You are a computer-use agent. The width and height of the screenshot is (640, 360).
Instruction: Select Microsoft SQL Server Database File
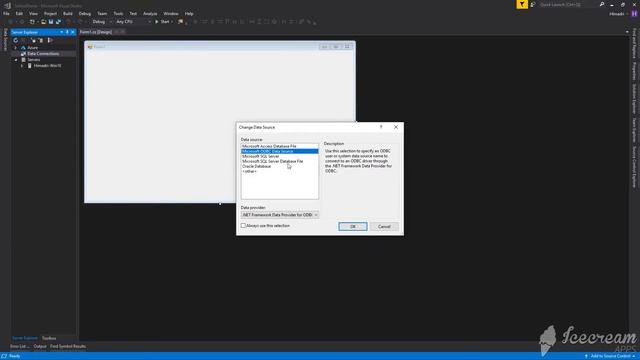(280, 161)
